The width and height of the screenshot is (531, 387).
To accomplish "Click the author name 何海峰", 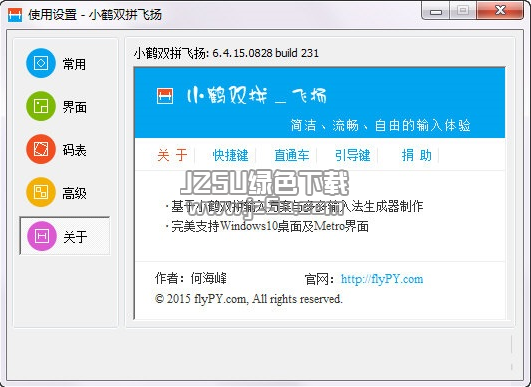I will 208,278.
